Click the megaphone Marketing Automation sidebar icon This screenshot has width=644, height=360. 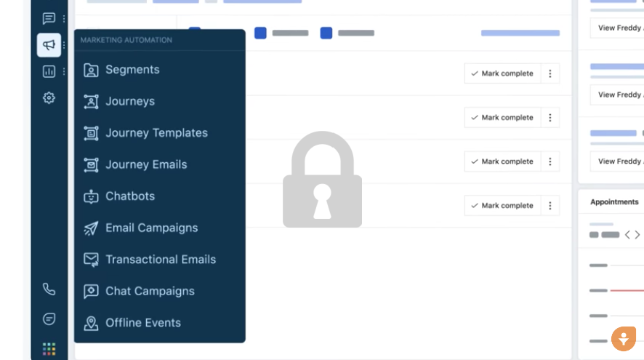[49, 45]
